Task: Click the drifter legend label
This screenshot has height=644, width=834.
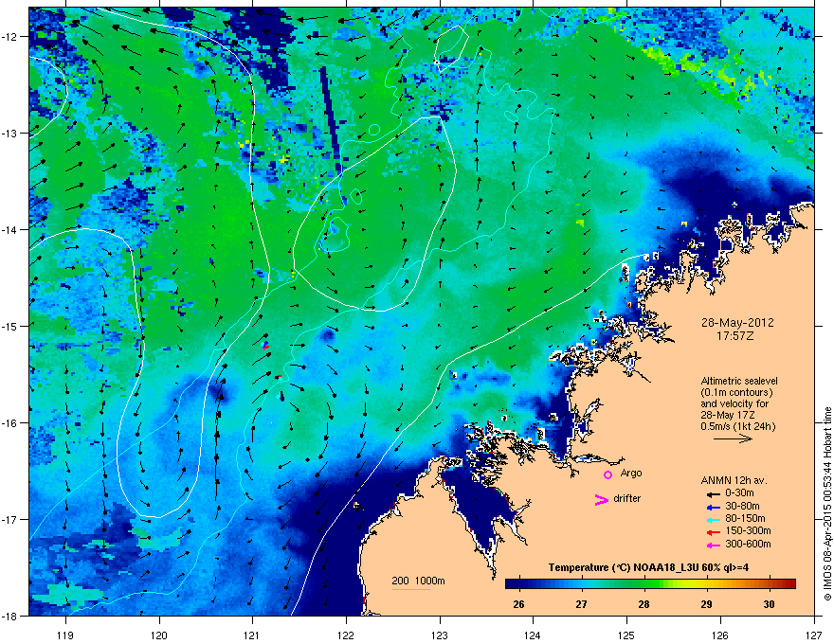Action: [x=627, y=498]
